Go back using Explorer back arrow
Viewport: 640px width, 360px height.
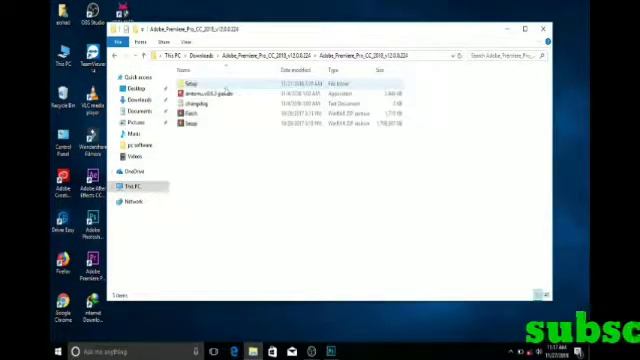click(115, 56)
